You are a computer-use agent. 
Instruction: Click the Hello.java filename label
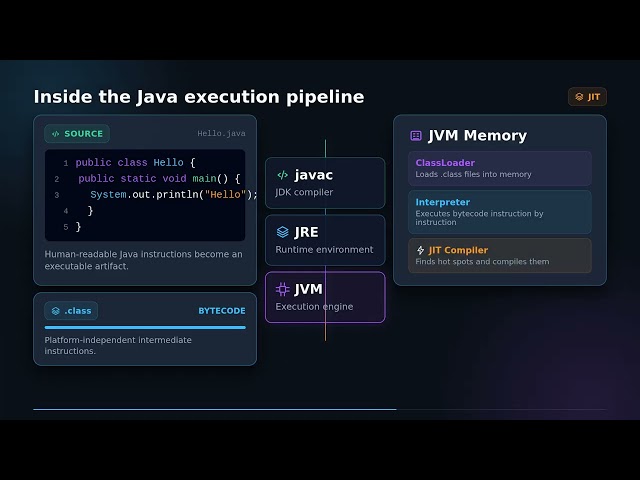point(221,133)
